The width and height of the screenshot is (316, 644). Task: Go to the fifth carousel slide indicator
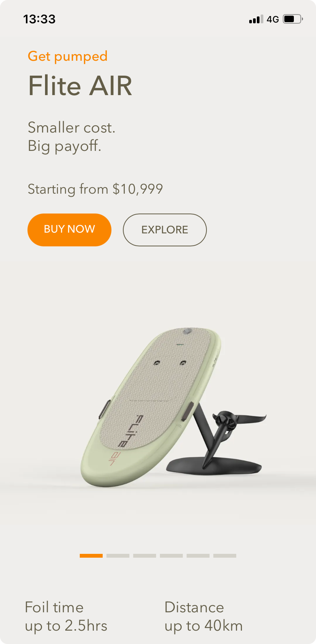pyautogui.click(x=198, y=556)
